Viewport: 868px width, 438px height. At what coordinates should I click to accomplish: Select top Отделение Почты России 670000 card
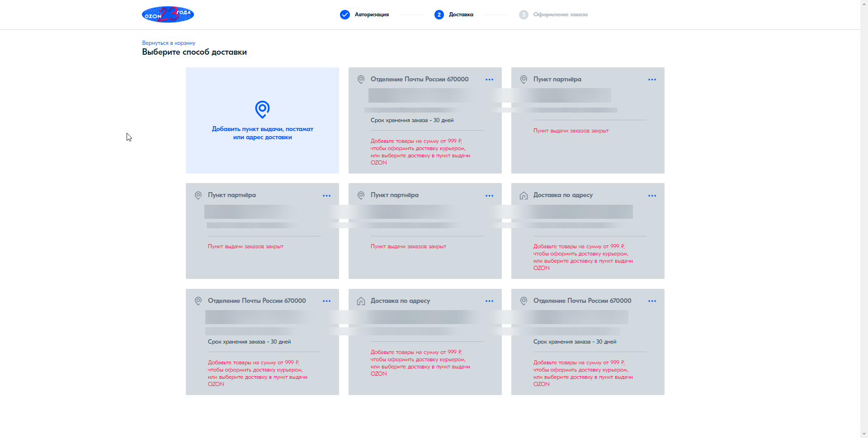coord(425,120)
